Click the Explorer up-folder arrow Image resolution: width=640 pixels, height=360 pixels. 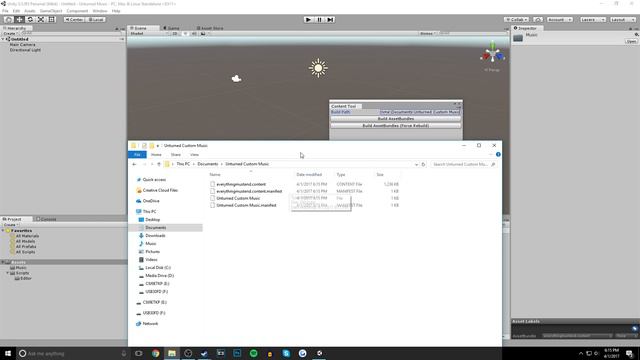click(159, 164)
